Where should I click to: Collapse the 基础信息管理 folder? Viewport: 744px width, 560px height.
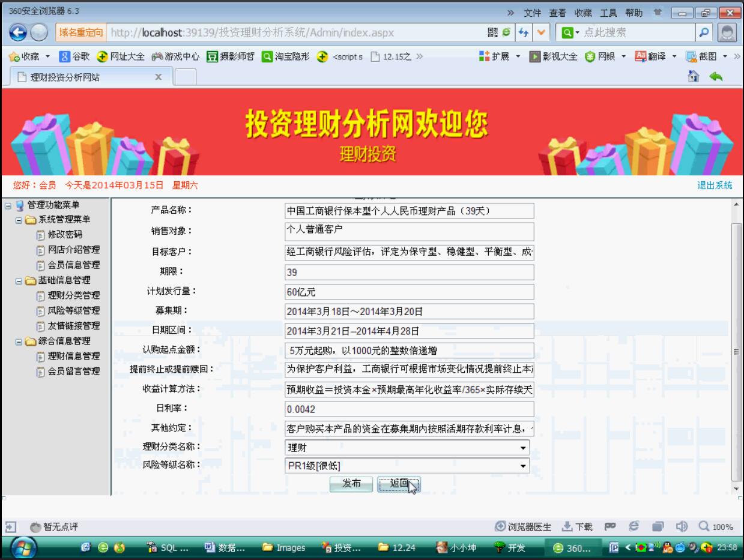[18, 280]
